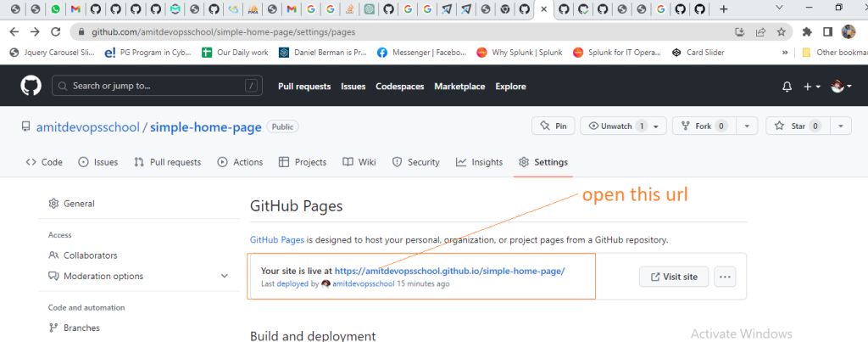Open a new browser tab

[723, 9]
